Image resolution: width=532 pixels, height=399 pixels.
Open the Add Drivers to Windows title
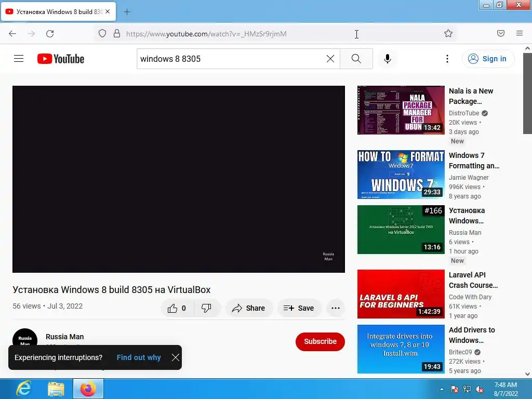[472, 335]
